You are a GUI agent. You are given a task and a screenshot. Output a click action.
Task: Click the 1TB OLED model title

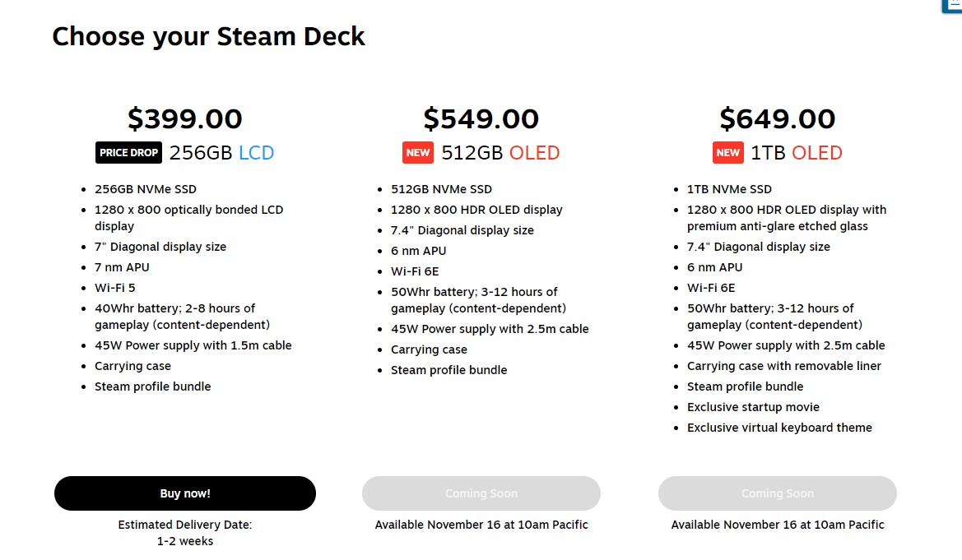coord(797,153)
